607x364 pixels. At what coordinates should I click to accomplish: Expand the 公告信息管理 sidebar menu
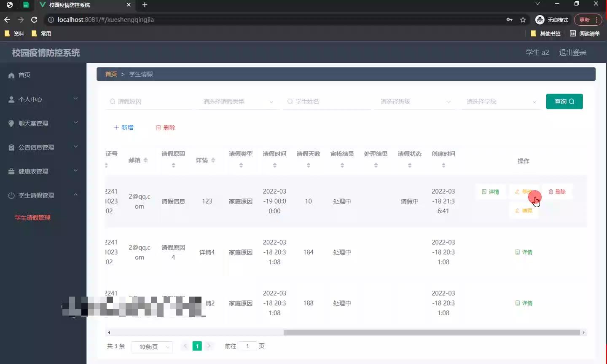point(43,147)
